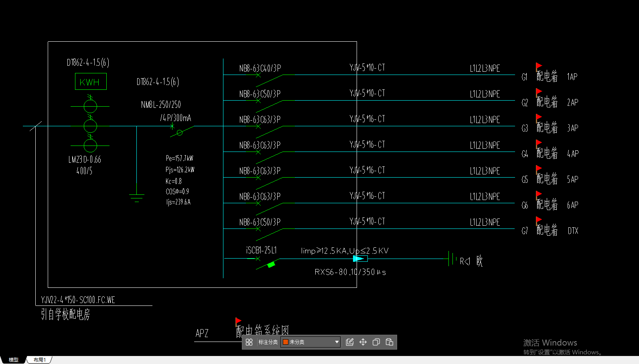Select circuit label G1
This screenshot has height=364, width=639.
click(x=524, y=77)
